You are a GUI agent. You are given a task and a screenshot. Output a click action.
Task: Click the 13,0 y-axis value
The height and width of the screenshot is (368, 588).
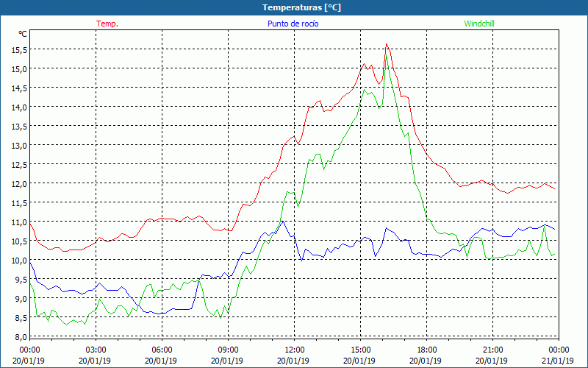[19, 145]
